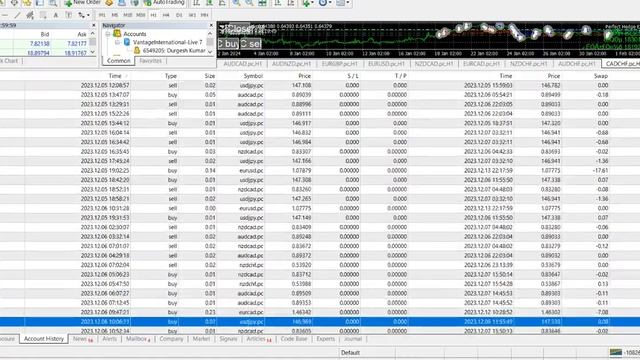Open the AUDNZD.pc,H1 chart tab

click(291, 64)
